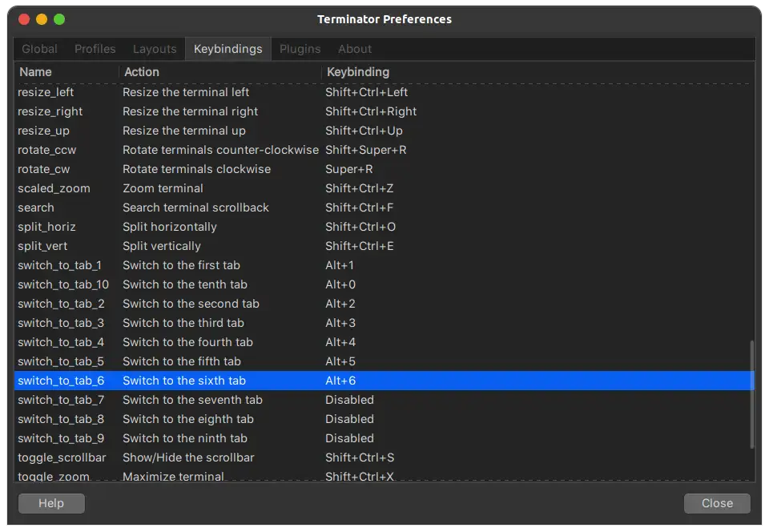Image resolution: width=769 pixels, height=532 pixels.
Task: Edit the Disabled keybinding for switch_to_tab_9
Action: [349, 438]
